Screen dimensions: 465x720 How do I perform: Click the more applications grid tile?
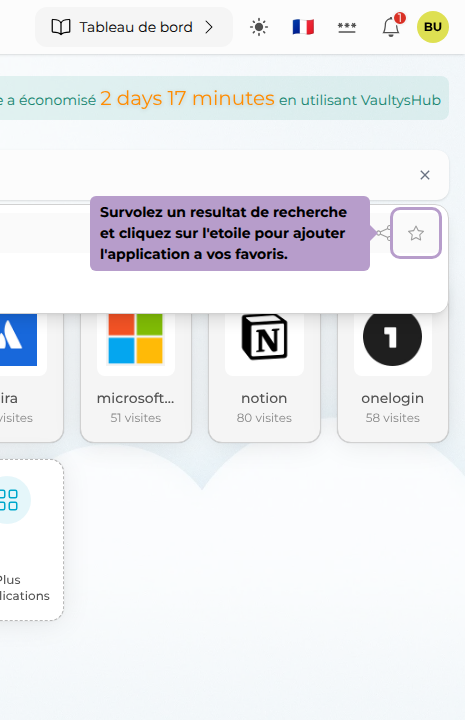point(31,540)
